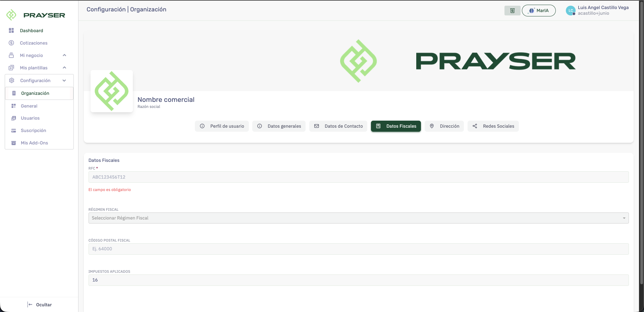Viewport: 644px width, 312px height.
Task: Click the info icon on Datos generales
Action: (x=260, y=126)
